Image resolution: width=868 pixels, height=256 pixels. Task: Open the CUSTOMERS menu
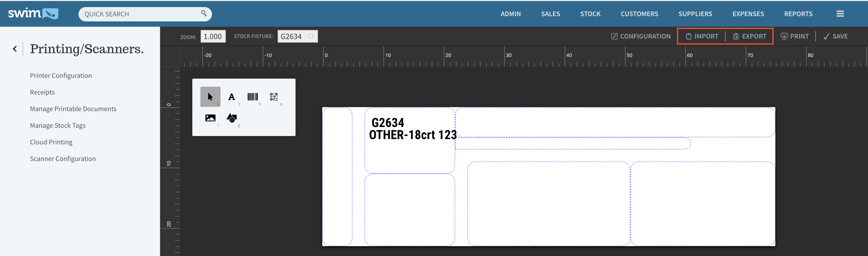639,14
